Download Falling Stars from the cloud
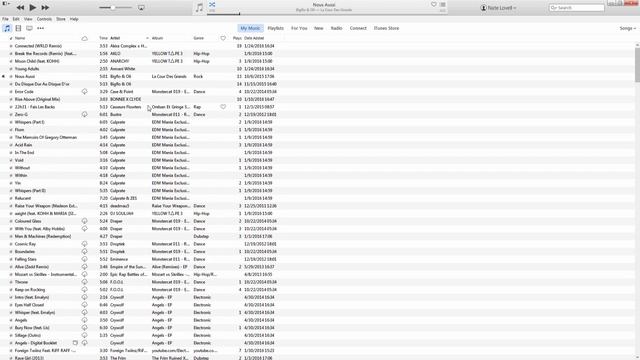Viewport: 640px width, 360px height. pyautogui.click(x=84, y=259)
